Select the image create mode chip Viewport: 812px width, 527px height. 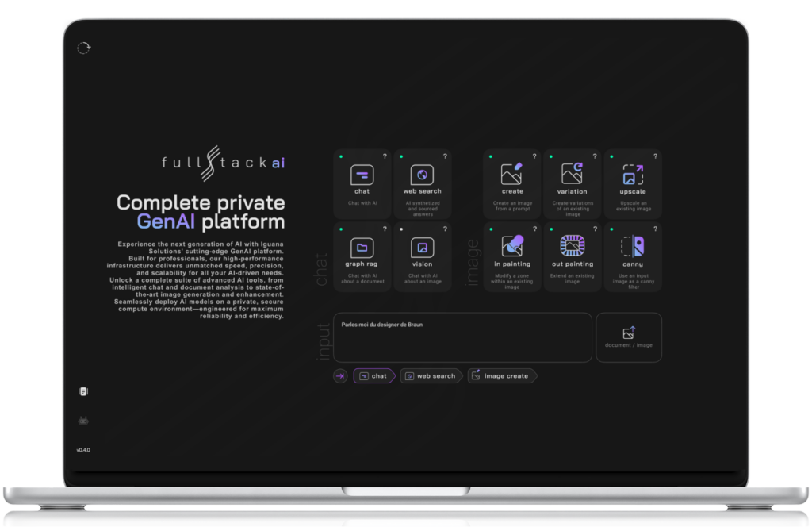502,376
